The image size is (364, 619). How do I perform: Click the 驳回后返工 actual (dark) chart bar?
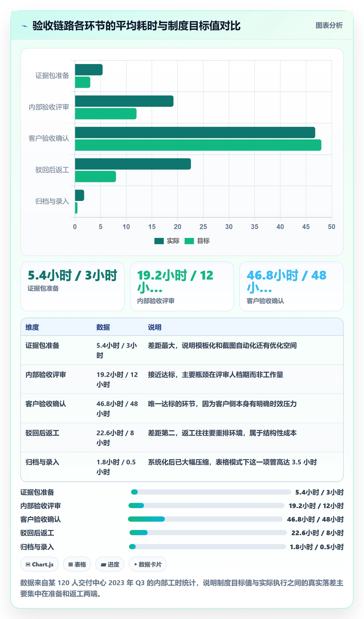click(x=133, y=164)
